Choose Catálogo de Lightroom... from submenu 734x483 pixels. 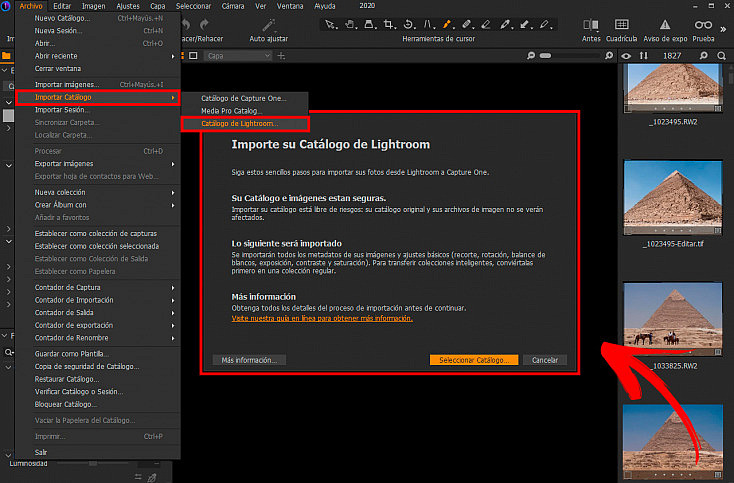pos(245,124)
